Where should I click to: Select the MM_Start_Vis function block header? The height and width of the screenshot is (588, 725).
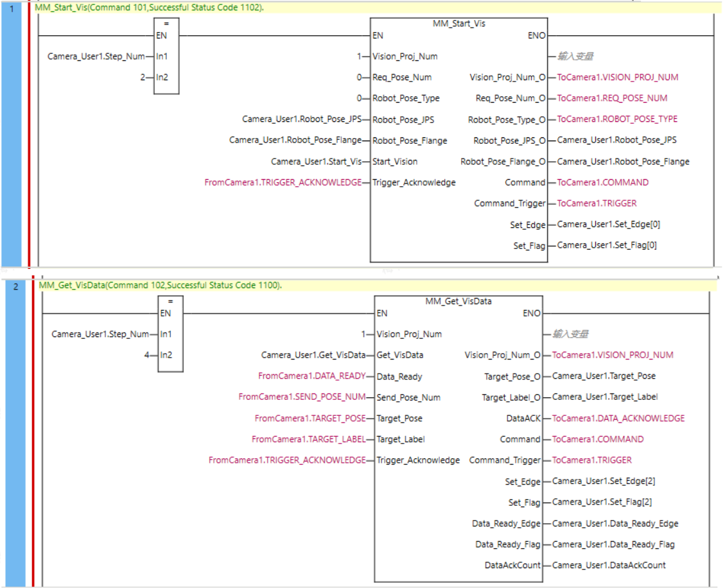point(459,22)
